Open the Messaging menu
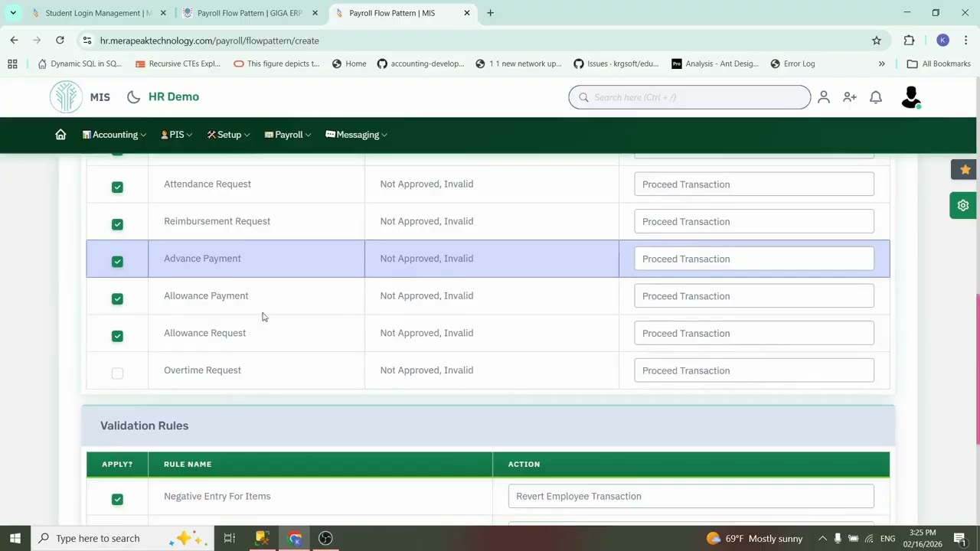 click(357, 135)
